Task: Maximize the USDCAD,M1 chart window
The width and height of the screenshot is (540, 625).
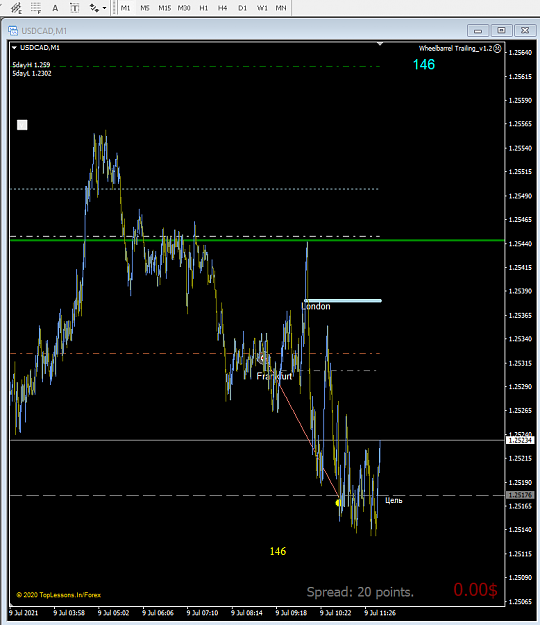Action: [x=501, y=30]
